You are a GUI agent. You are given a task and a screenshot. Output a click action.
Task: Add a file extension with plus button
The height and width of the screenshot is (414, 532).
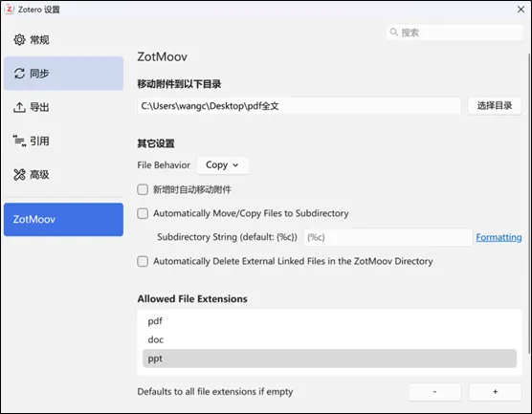tap(495, 392)
